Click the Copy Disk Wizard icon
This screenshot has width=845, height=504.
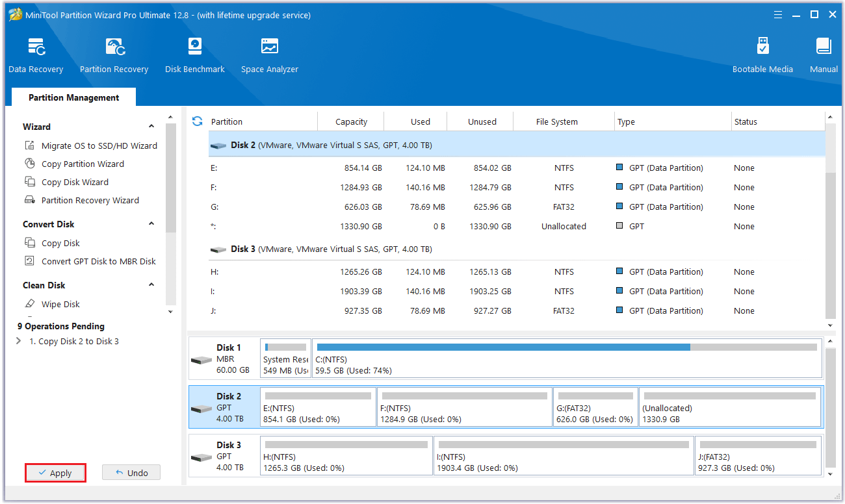coord(29,182)
